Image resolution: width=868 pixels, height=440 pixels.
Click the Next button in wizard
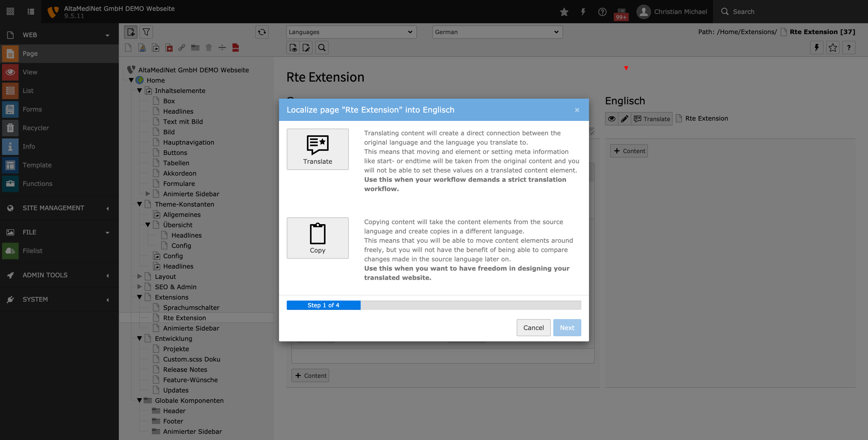coord(567,327)
